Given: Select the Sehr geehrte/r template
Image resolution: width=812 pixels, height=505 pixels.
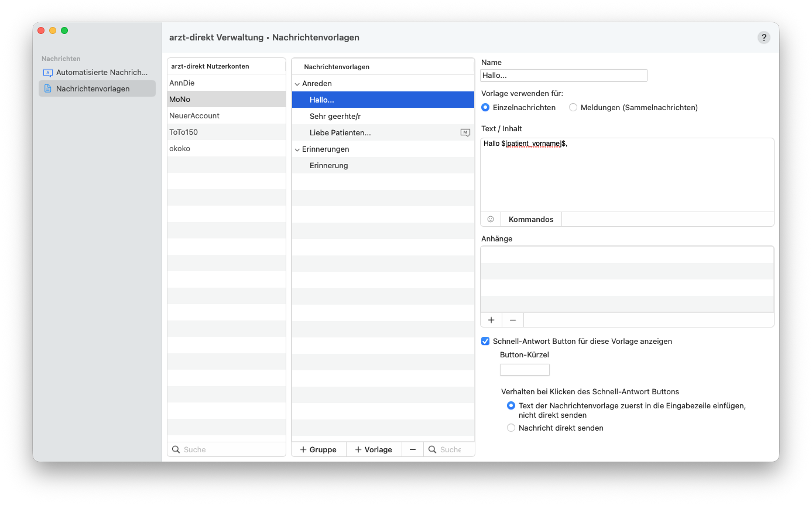Looking at the screenshot, I should click(x=335, y=117).
